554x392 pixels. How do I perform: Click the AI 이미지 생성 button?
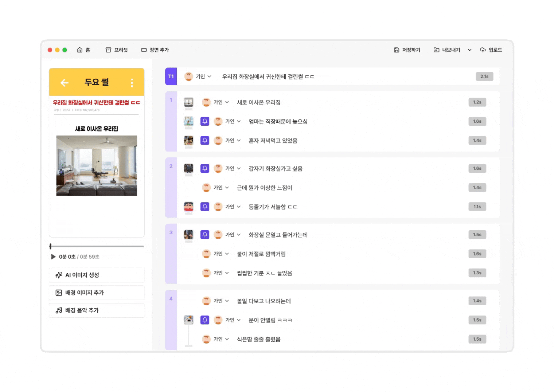[96, 275]
